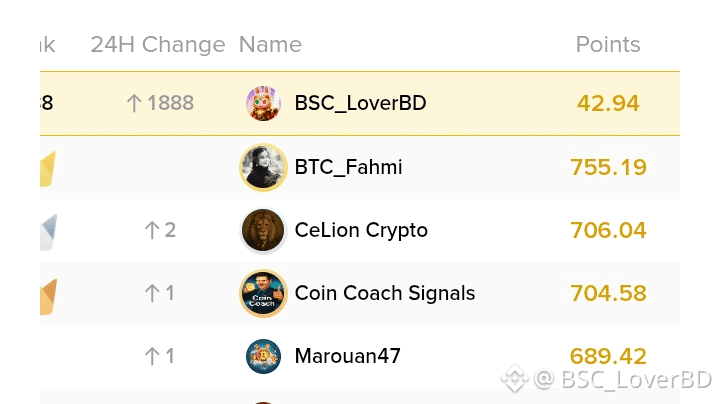Click the gold first-place rank badge
720x404 pixels.
point(48,169)
